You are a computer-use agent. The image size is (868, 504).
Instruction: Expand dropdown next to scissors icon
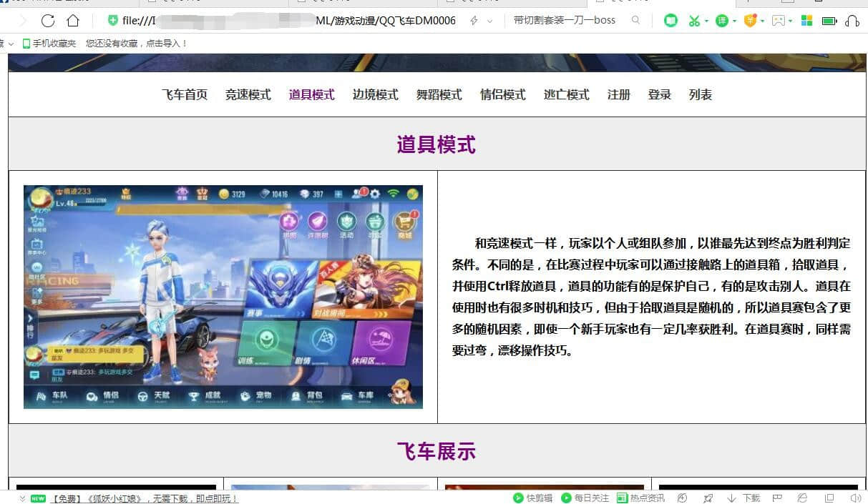click(706, 21)
